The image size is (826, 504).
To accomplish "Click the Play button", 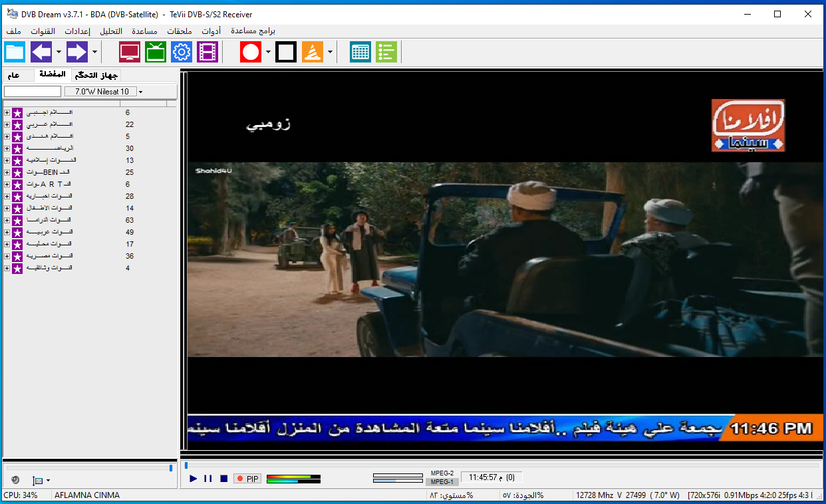I will [x=193, y=479].
